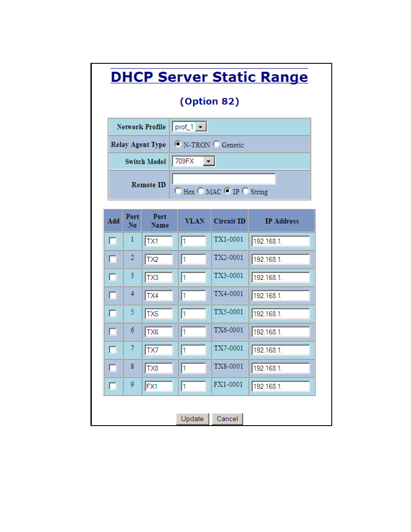Click the (Option 82) subtitle text
This screenshot has height=532, width=411.
click(209, 101)
